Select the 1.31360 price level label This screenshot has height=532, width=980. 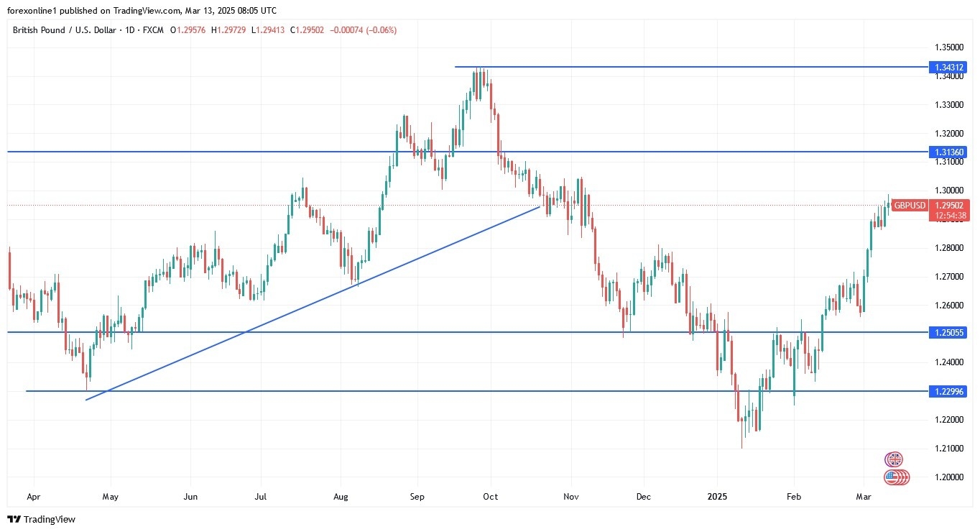pos(949,152)
